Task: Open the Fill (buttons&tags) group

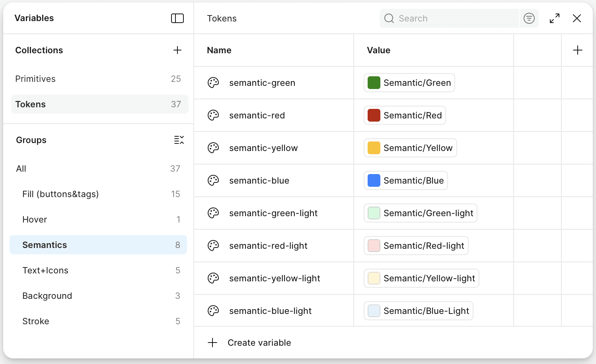Action: pos(60,194)
